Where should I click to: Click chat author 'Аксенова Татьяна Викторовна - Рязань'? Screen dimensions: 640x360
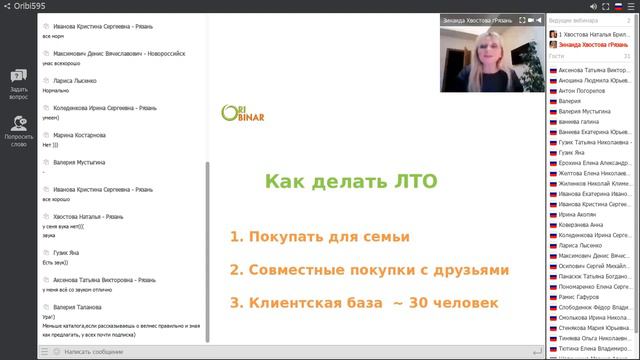coord(104,280)
